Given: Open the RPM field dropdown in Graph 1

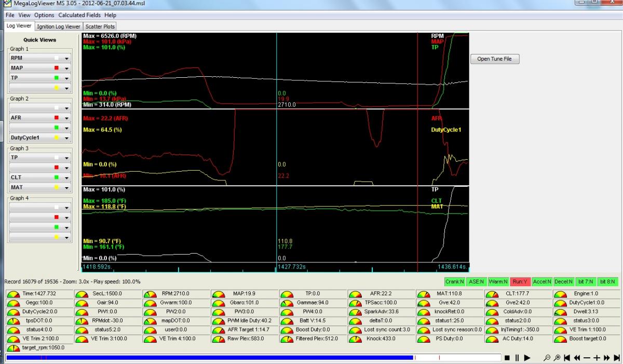Looking at the screenshot, I should (x=66, y=59).
